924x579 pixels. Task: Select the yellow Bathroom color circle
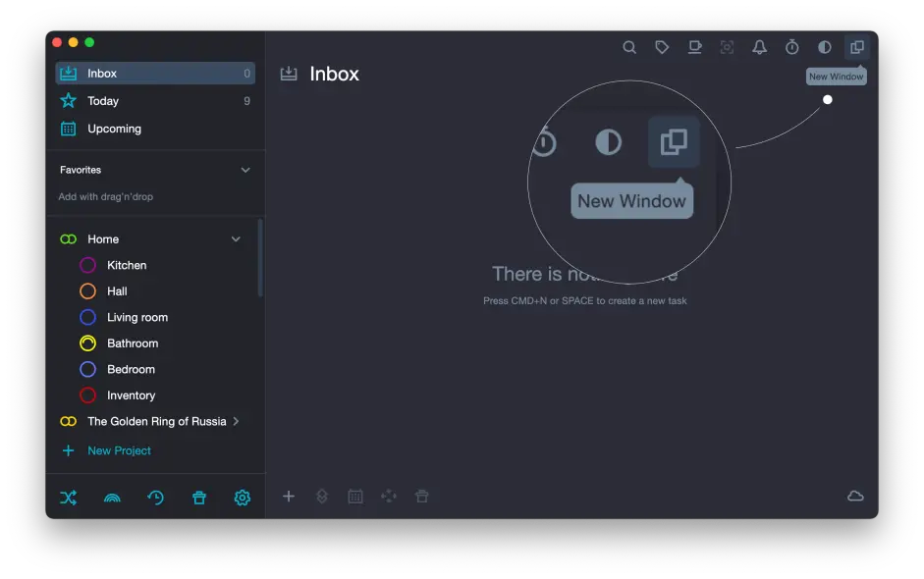point(87,343)
